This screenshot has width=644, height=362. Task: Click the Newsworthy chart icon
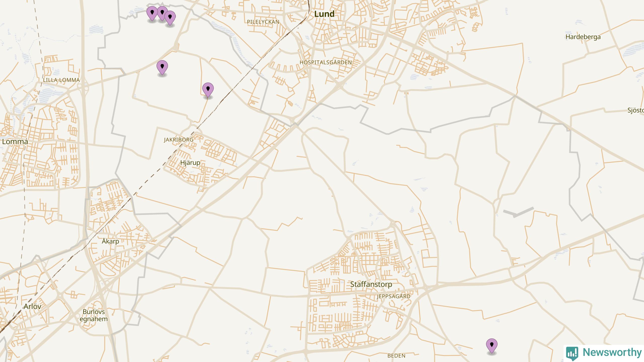point(572,353)
